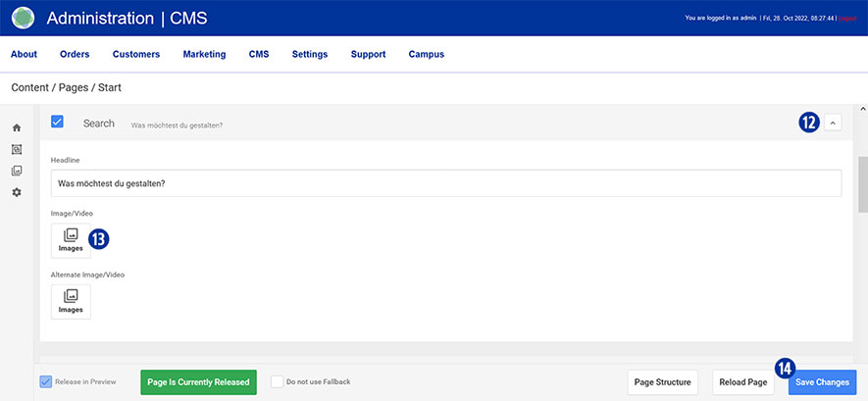The image size is (868, 401).
Task: Open the Marketing menu
Action: (x=204, y=55)
